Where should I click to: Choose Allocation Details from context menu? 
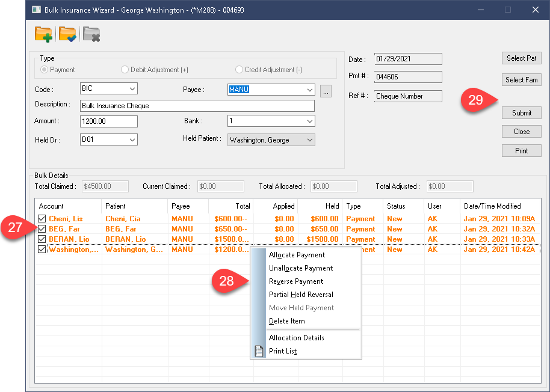[x=297, y=338]
